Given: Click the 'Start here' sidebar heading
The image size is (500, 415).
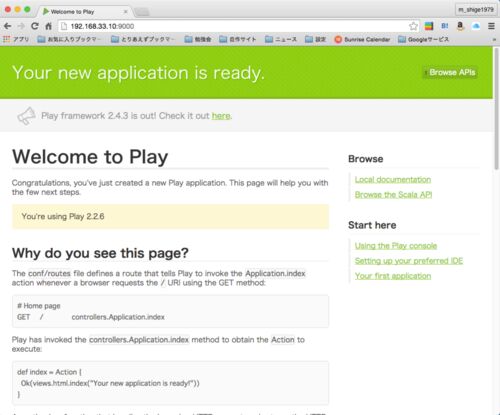Looking at the screenshot, I should tap(372, 225).
